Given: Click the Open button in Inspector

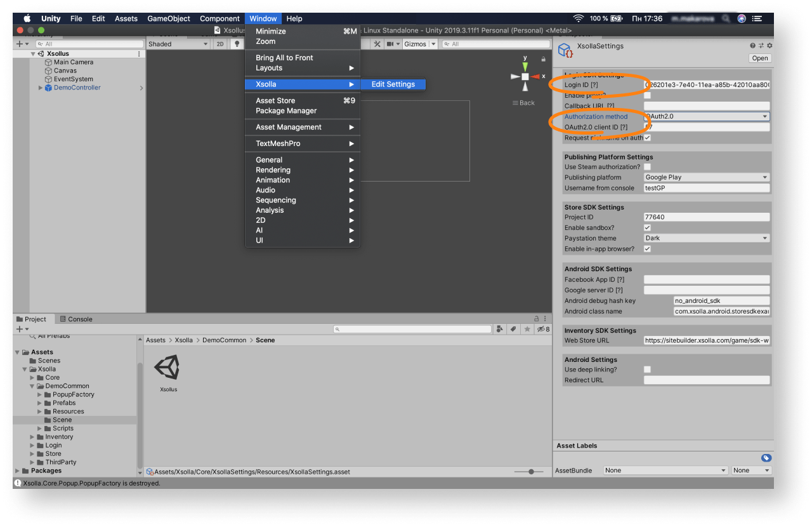Looking at the screenshot, I should click(759, 58).
